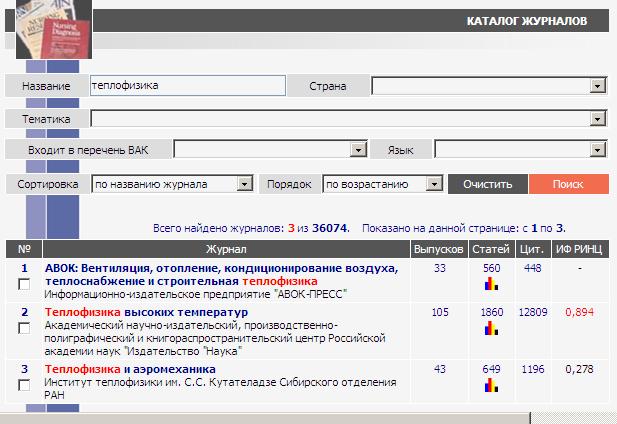Click the Статей column header
This screenshot has height=424, width=617.
pos(491,249)
